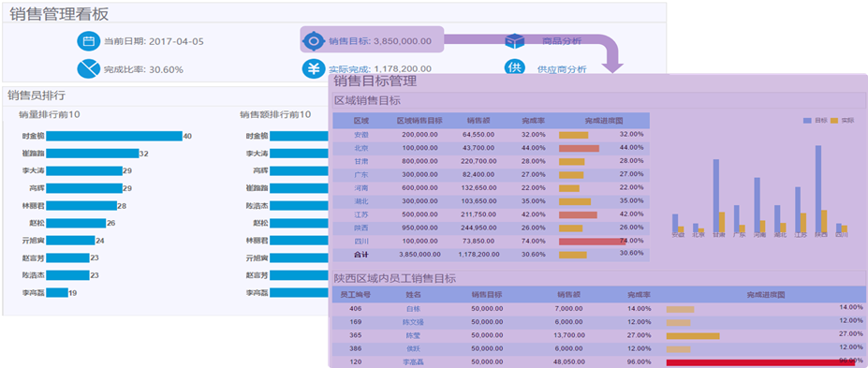Click the 实际完成: 1,178,200.00 indicator
The image size is (868, 368).
pyautogui.click(x=380, y=69)
